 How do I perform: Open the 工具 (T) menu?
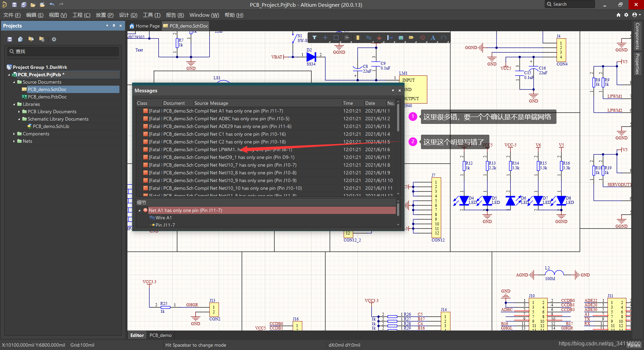152,15
